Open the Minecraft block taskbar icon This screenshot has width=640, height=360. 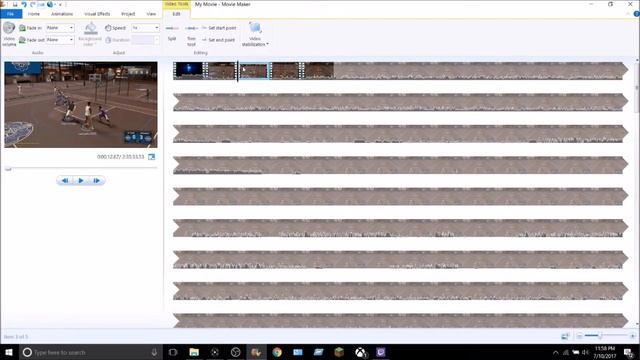339,352
